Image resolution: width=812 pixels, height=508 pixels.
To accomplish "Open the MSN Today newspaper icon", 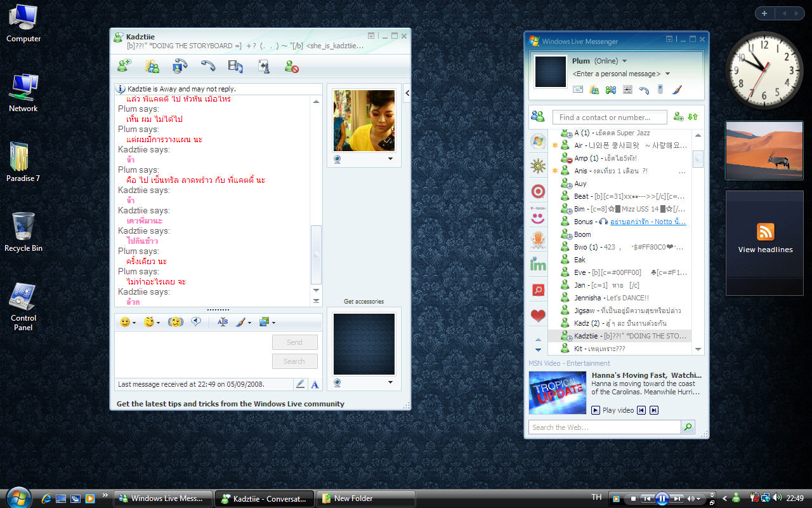I will point(627,90).
